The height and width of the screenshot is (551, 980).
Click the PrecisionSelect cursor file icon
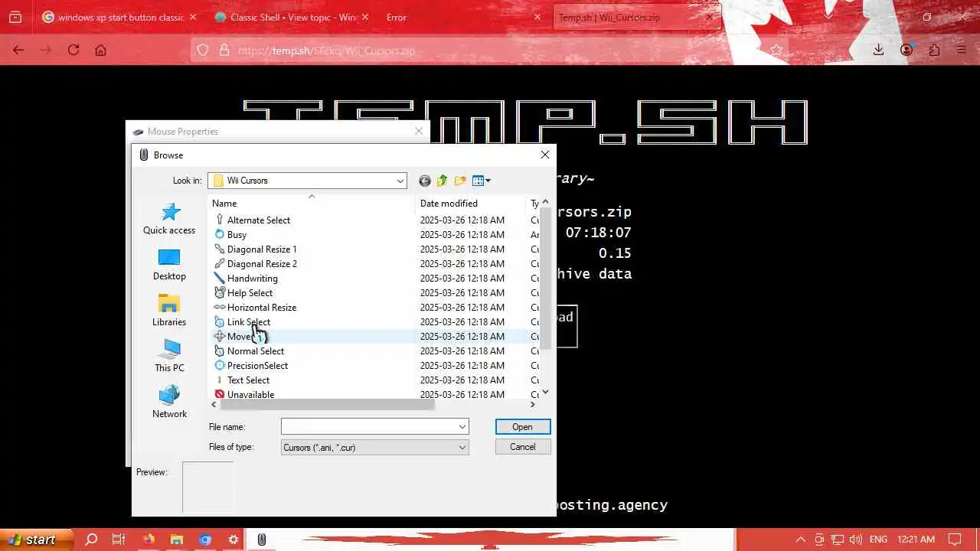pos(220,366)
